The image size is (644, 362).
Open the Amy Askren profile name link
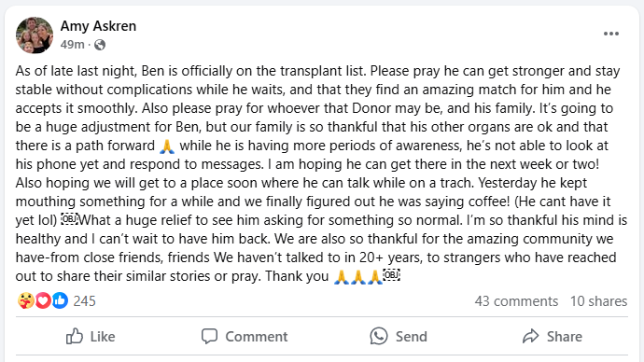[98, 26]
